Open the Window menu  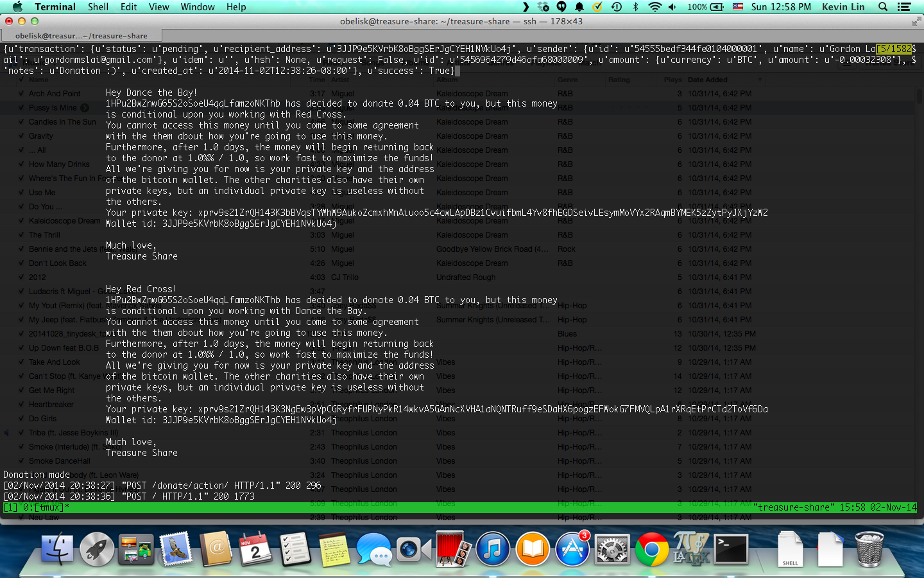click(x=198, y=7)
